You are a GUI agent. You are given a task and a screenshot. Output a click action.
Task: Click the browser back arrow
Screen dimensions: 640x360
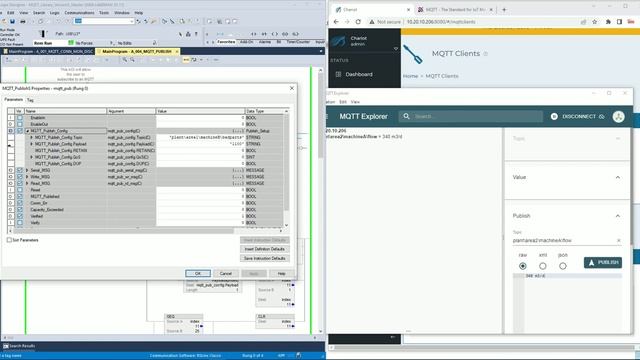click(336, 22)
